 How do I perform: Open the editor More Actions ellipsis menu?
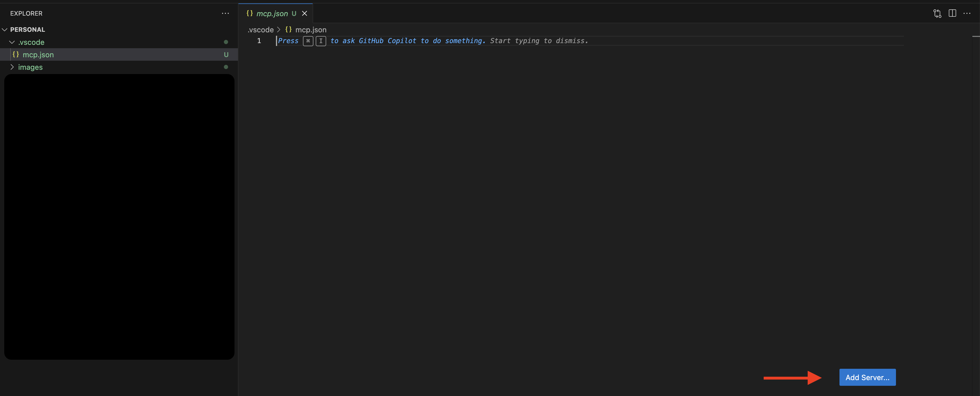967,13
